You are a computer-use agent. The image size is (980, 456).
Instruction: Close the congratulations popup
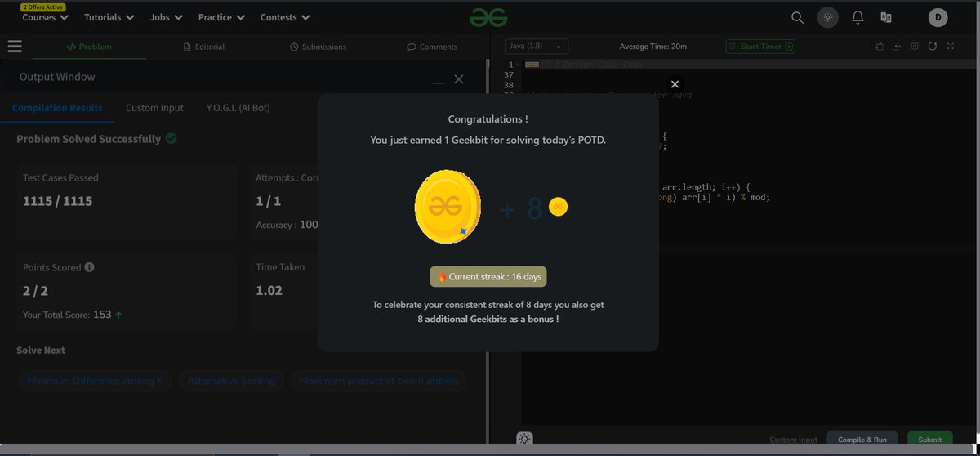[x=675, y=83]
